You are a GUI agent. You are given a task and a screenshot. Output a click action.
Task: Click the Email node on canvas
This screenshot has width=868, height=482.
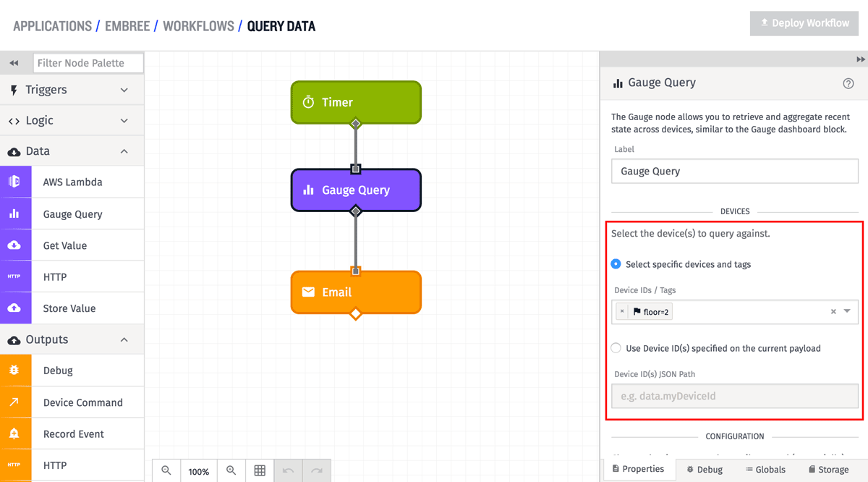click(356, 292)
